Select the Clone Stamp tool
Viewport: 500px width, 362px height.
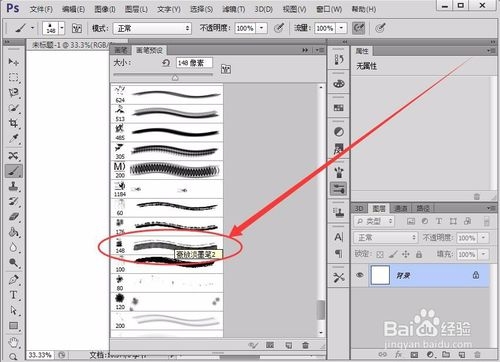(13, 186)
